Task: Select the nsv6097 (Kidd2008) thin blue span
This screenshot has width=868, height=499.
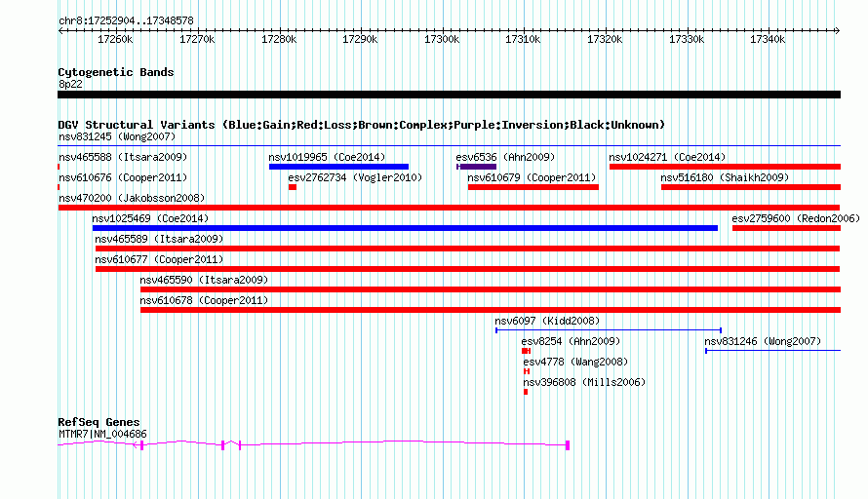Action: [x=609, y=330]
